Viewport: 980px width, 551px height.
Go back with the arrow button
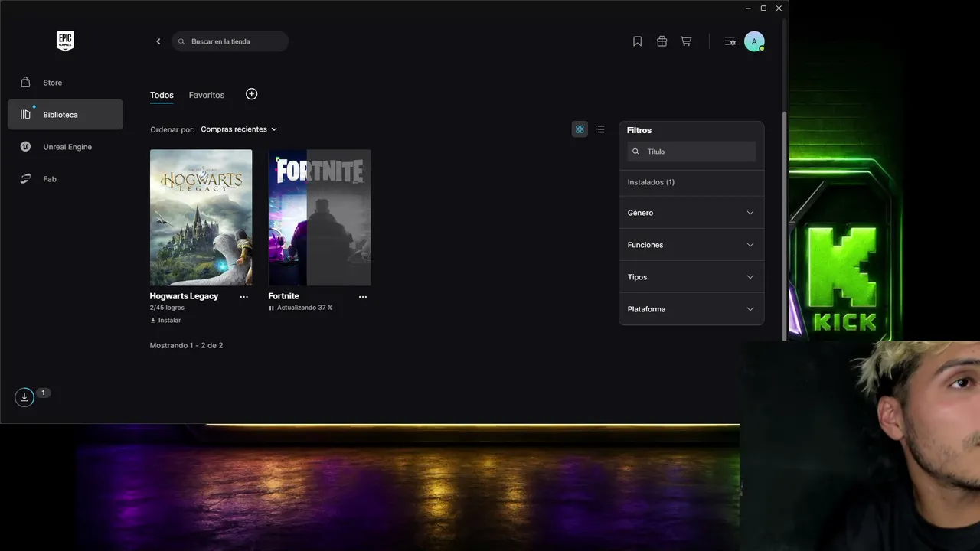158,41
